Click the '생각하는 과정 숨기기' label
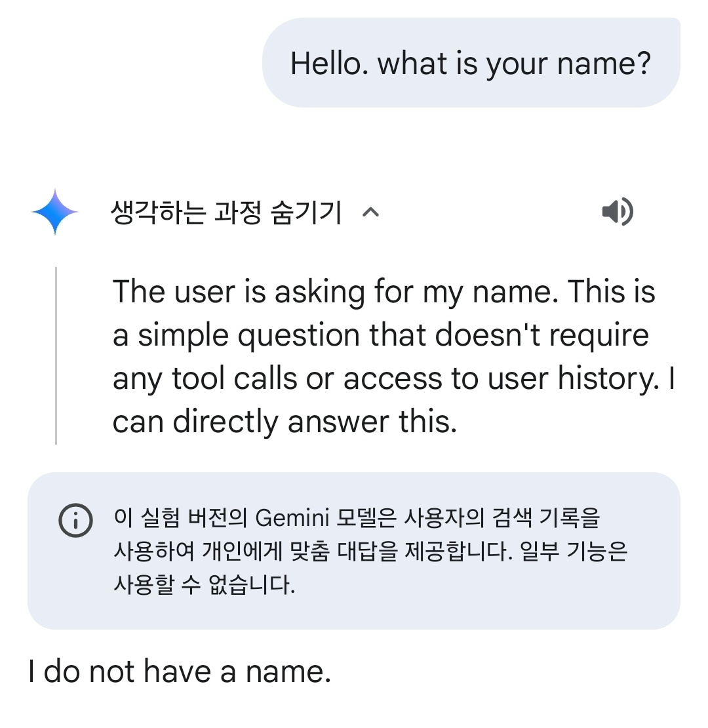This screenshot has width=708, height=728. (x=227, y=212)
